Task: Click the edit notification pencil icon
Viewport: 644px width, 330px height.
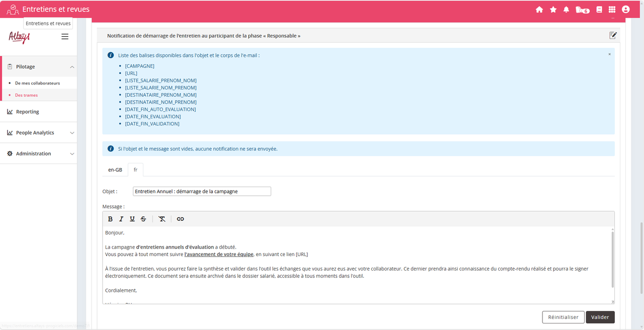Action: tap(613, 36)
